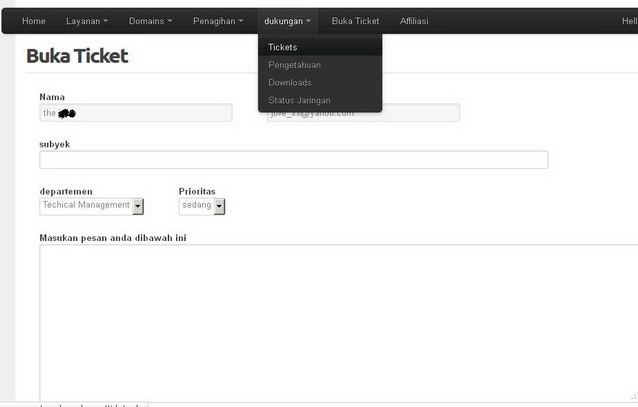Expand the Layanan menu
This screenshot has height=407, width=638.
point(86,21)
